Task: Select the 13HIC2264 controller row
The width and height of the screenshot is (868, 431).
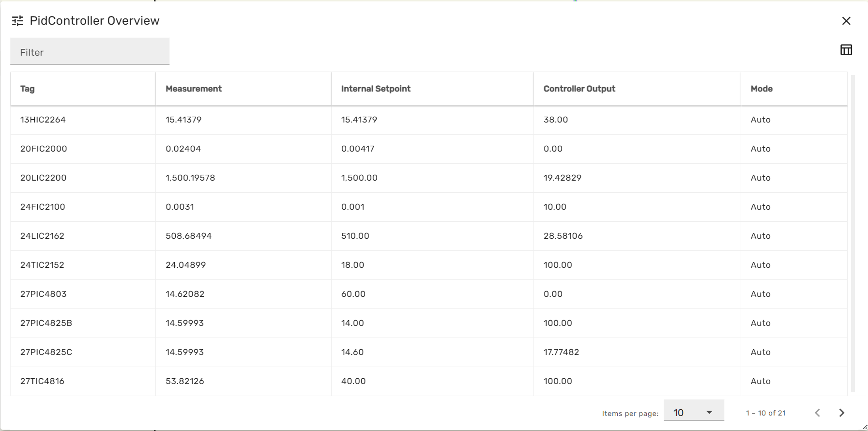Action: point(43,120)
